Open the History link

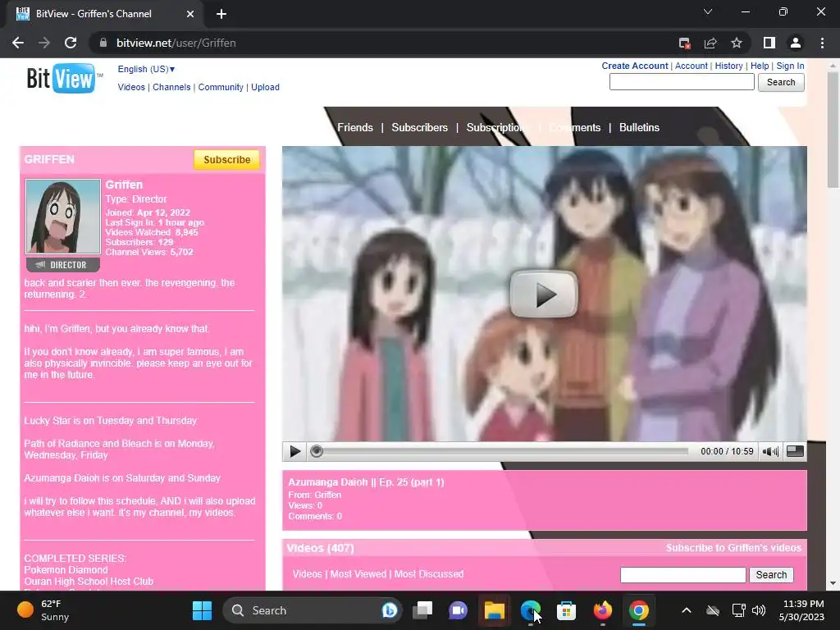tap(728, 66)
